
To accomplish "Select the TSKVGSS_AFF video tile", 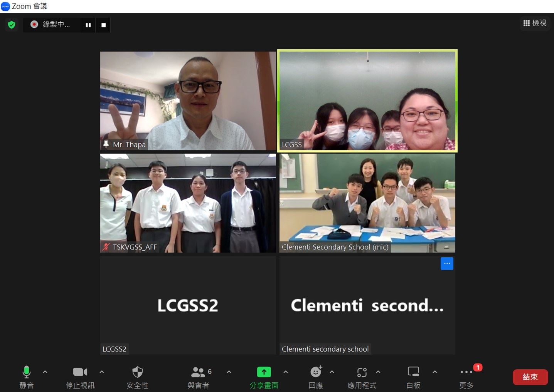I will (188, 203).
